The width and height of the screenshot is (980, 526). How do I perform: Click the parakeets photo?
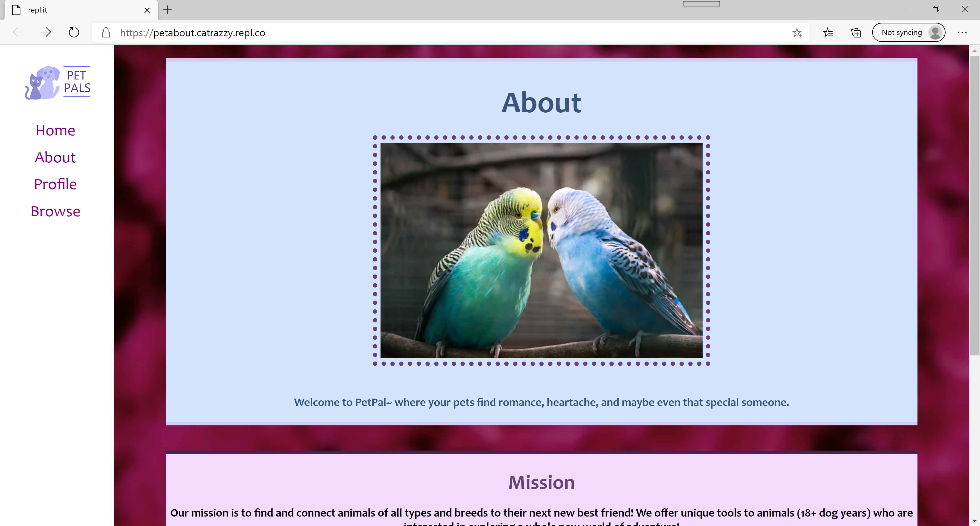(x=541, y=250)
